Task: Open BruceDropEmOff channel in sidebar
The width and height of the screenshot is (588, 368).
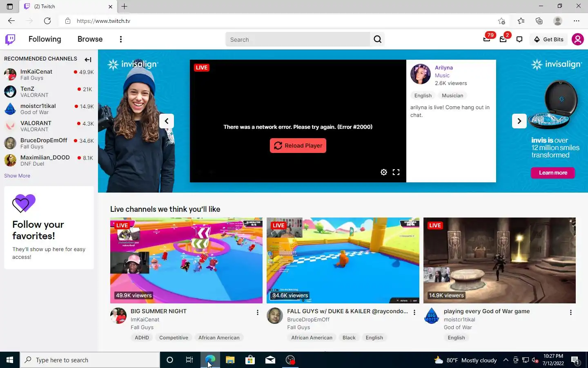Action: 49,143
